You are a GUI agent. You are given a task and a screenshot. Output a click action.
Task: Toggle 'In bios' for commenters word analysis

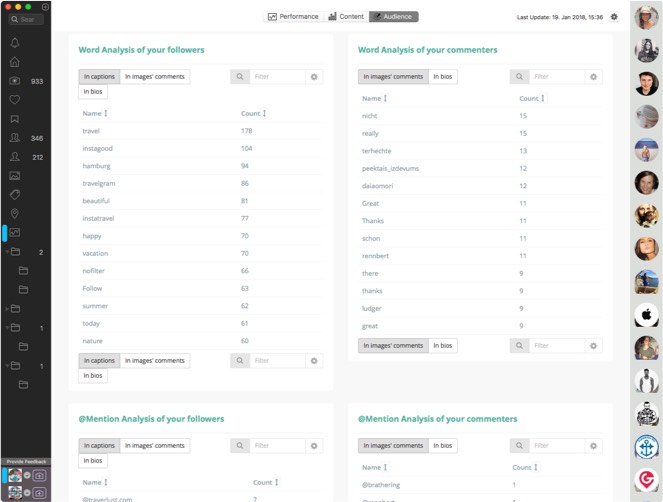click(x=442, y=77)
